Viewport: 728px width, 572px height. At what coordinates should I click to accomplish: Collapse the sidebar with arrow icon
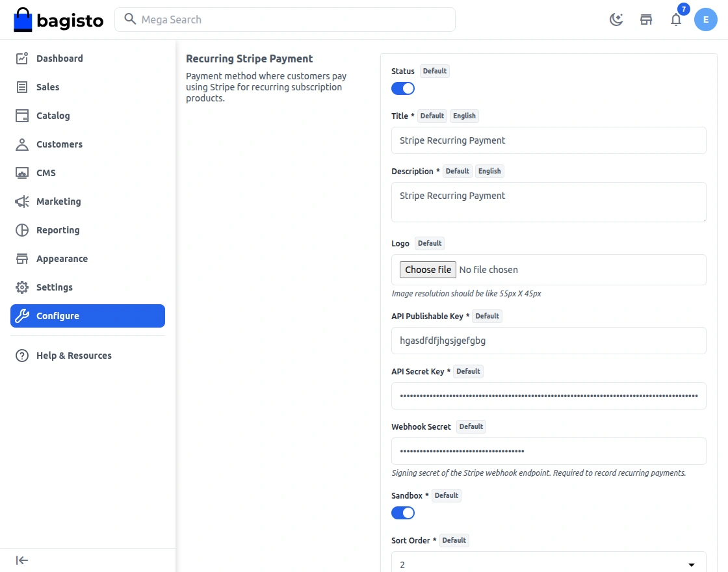pos(22,560)
